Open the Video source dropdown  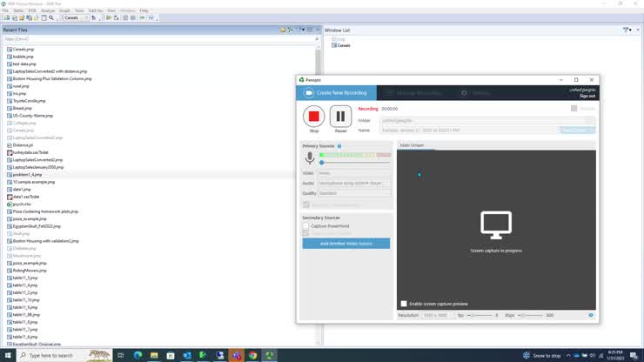[354, 173]
